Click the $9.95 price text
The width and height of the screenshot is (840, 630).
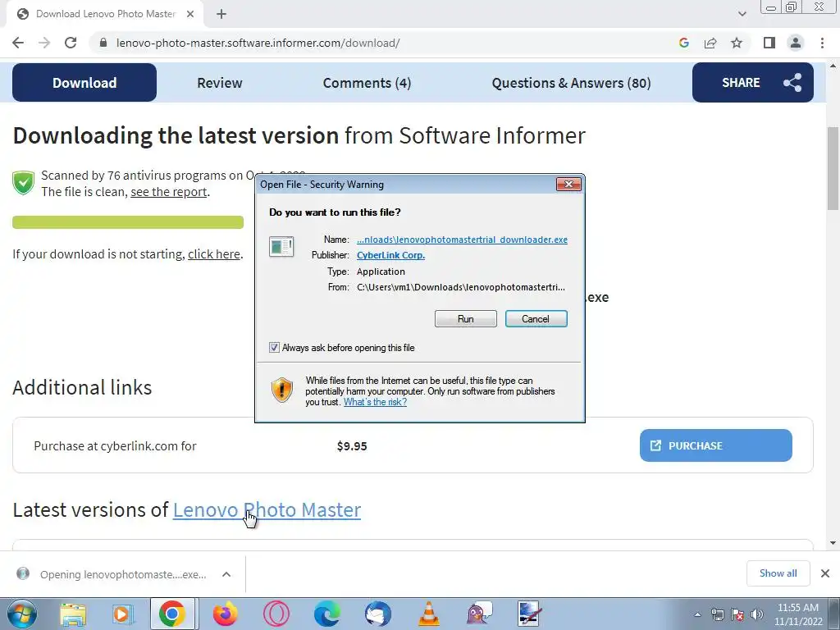coord(352,446)
